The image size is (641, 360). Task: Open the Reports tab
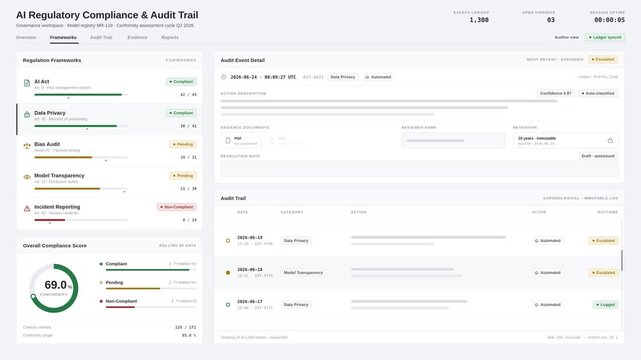click(170, 37)
